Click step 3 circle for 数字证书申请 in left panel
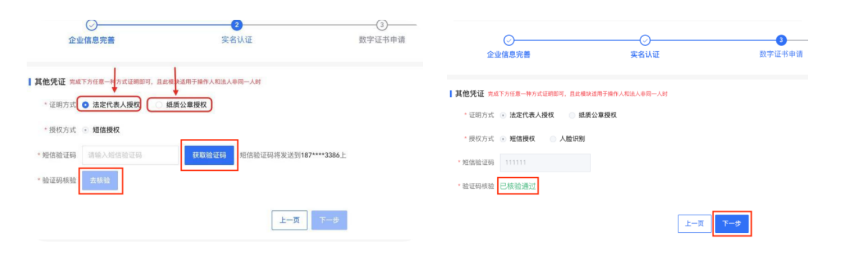The image size is (868, 259). pos(382,25)
